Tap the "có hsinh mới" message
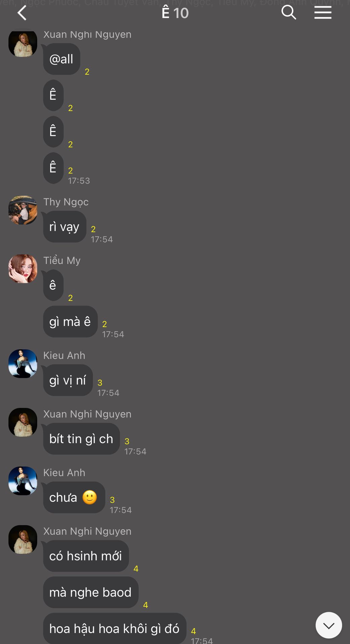The width and height of the screenshot is (350, 644). click(x=86, y=556)
